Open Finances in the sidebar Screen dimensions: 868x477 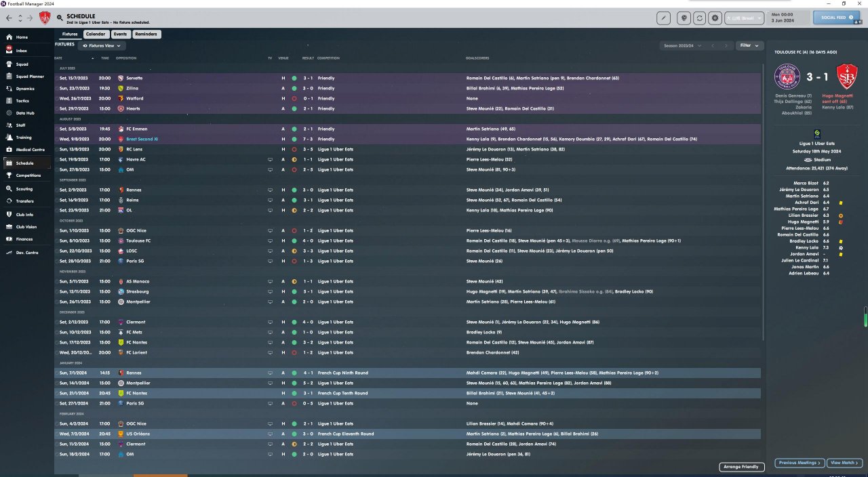27,239
